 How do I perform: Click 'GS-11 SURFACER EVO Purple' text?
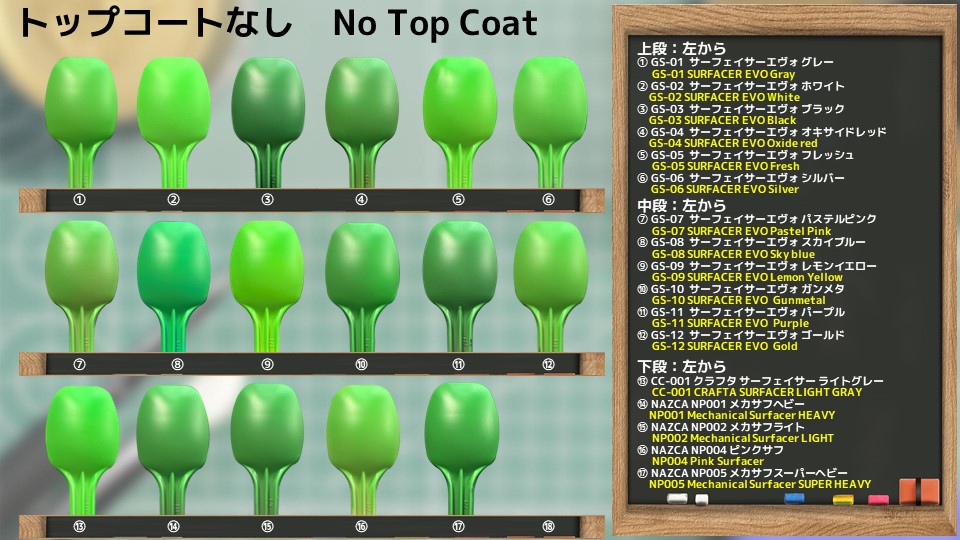coord(730,323)
